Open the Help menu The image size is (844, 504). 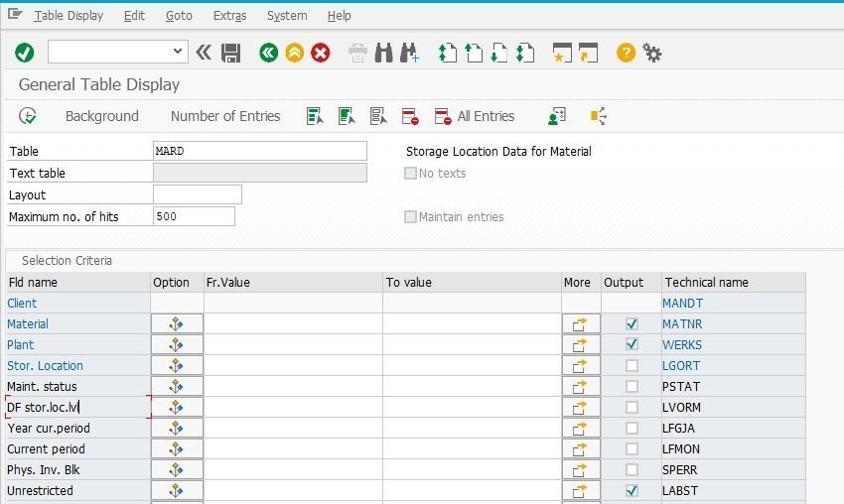[340, 16]
